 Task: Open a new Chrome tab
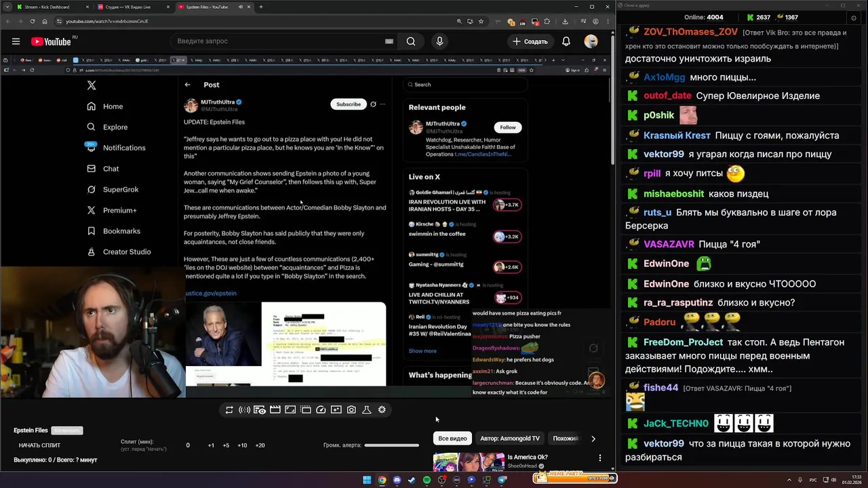(261, 7)
